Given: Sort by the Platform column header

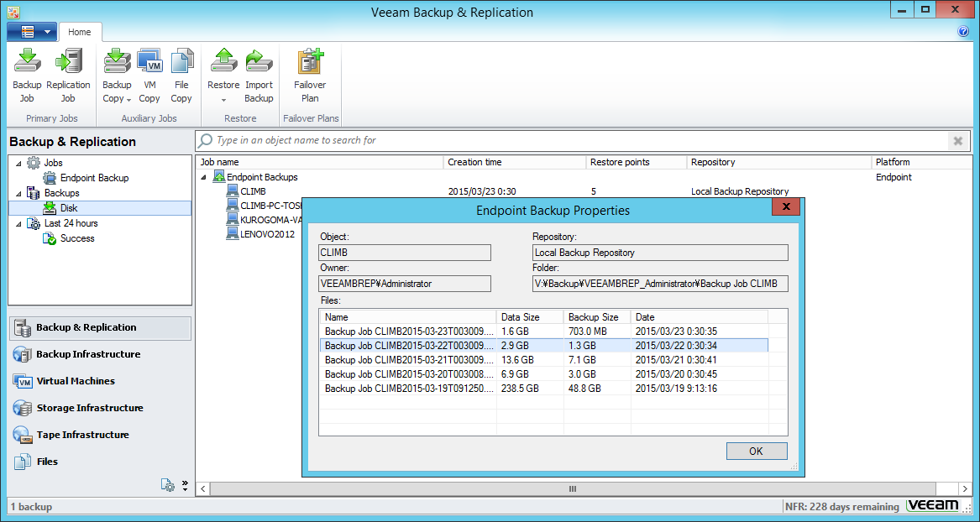Looking at the screenshot, I should (922, 162).
